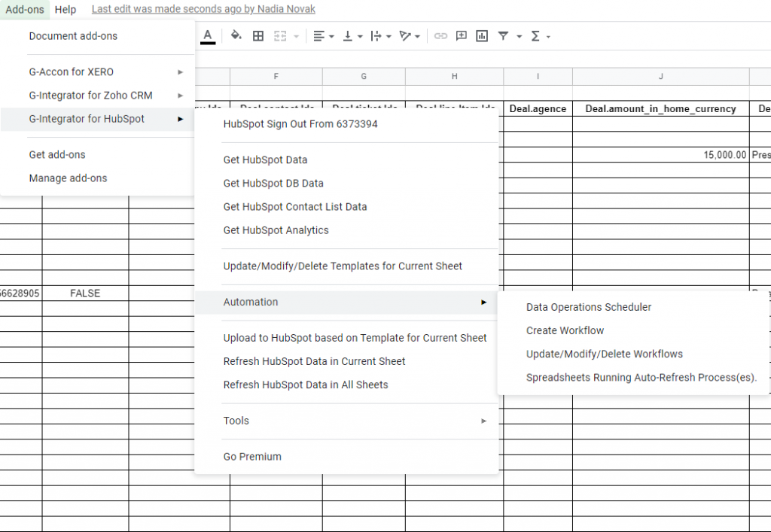Select the cell ending in 6628905

[20, 293]
